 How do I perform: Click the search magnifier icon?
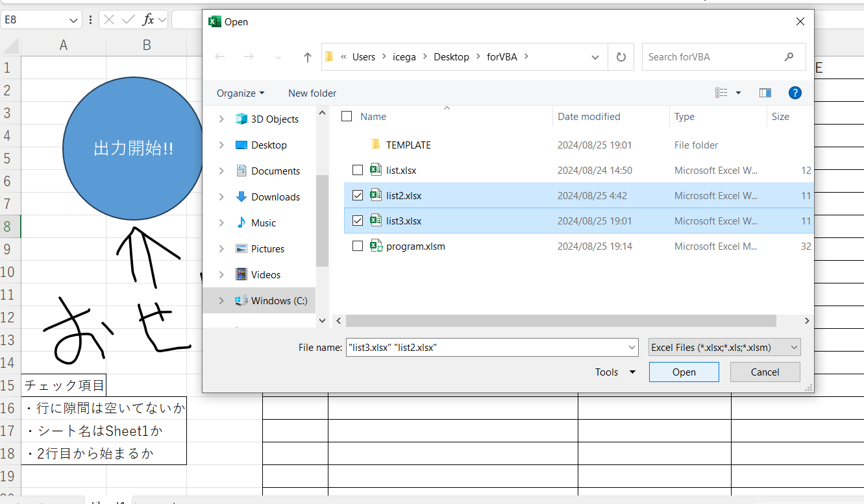(x=789, y=57)
